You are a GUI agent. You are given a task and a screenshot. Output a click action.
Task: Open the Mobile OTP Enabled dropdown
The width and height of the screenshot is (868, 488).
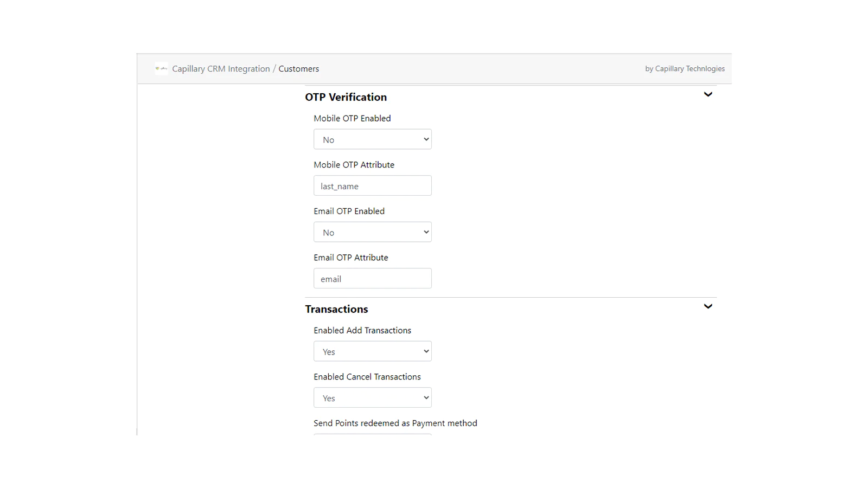[373, 139]
